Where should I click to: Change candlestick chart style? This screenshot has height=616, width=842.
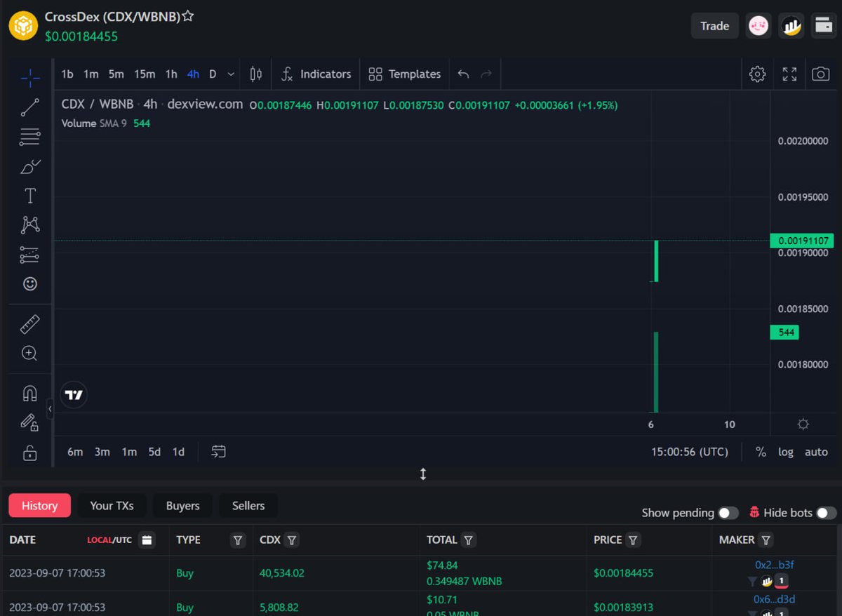(x=255, y=74)
